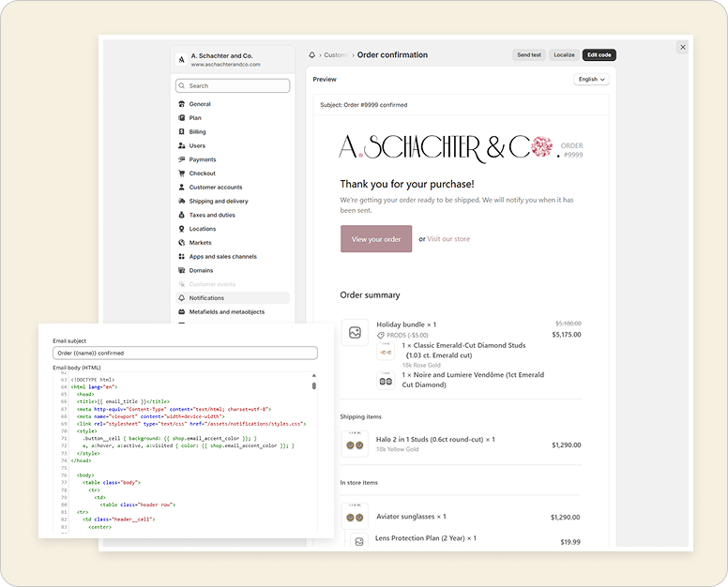728x587 pixels.
Task: Click code line 76 body tag
Action: tap(85, 475)
